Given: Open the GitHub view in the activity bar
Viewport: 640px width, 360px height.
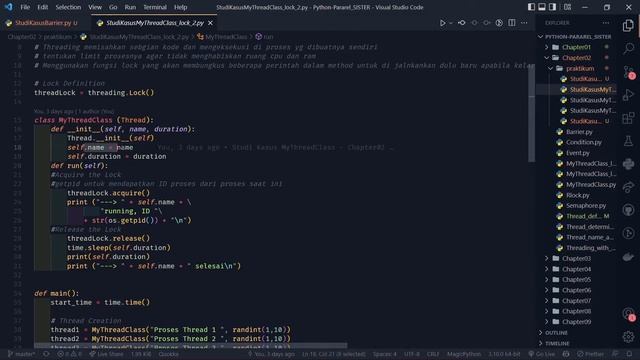Looking at the screenshot, I should (x=628, y=210).
